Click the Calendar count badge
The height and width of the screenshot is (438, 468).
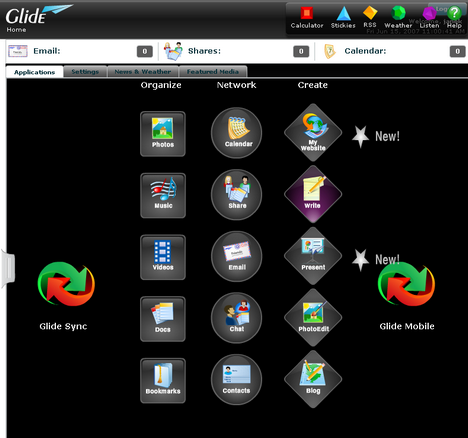(x=457, y=51)
